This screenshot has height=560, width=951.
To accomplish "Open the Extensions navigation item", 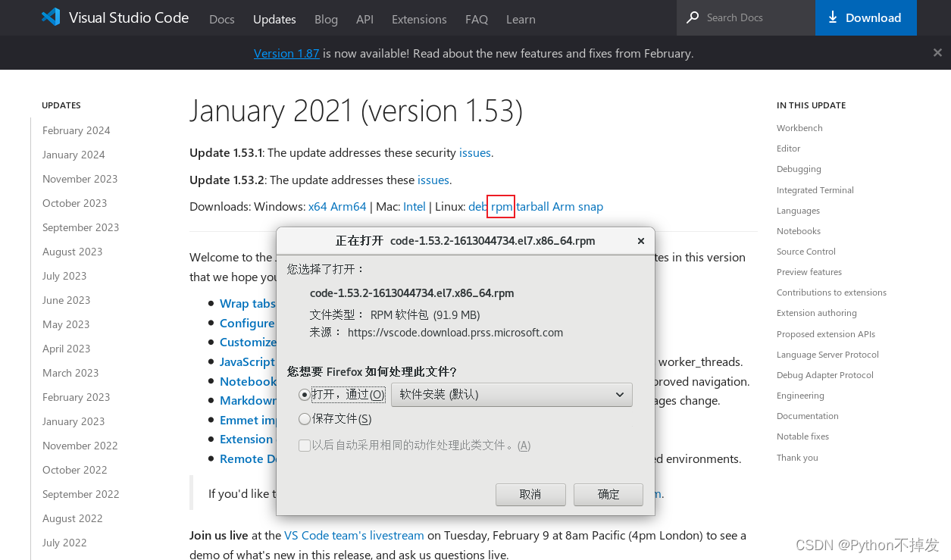I will pyautogui.click(x=419, y=19).
